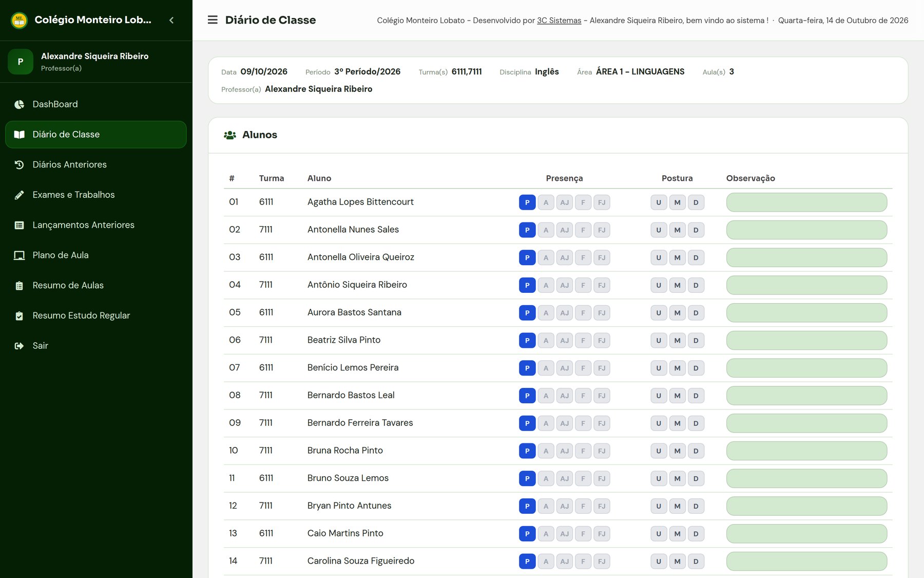
Task: Click the Lançamentos Anteriores list icon
Action: [x=19, y=225]
